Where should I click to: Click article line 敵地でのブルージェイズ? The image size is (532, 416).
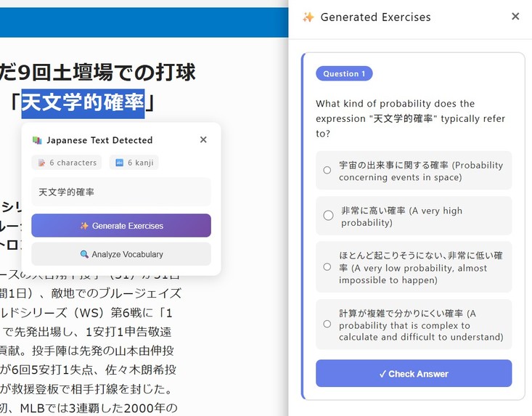[116, 293]
